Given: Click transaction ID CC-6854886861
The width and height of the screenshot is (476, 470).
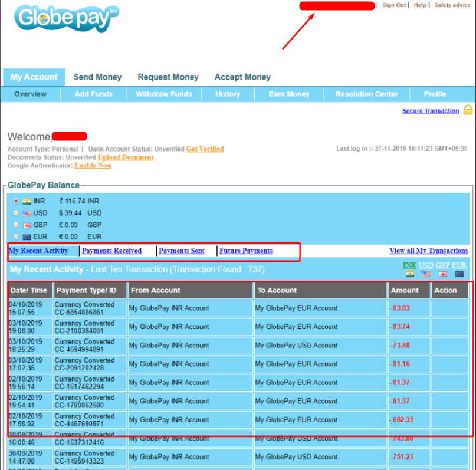Looking at the screenshot, I should tap(79, 312).
